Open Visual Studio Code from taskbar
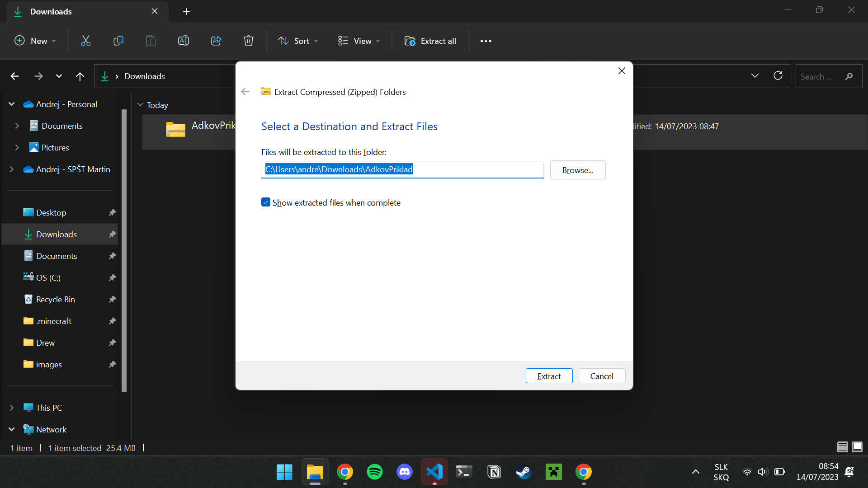Image resolution: width=868 pixels, height=488 pixels. pos(434,472)
